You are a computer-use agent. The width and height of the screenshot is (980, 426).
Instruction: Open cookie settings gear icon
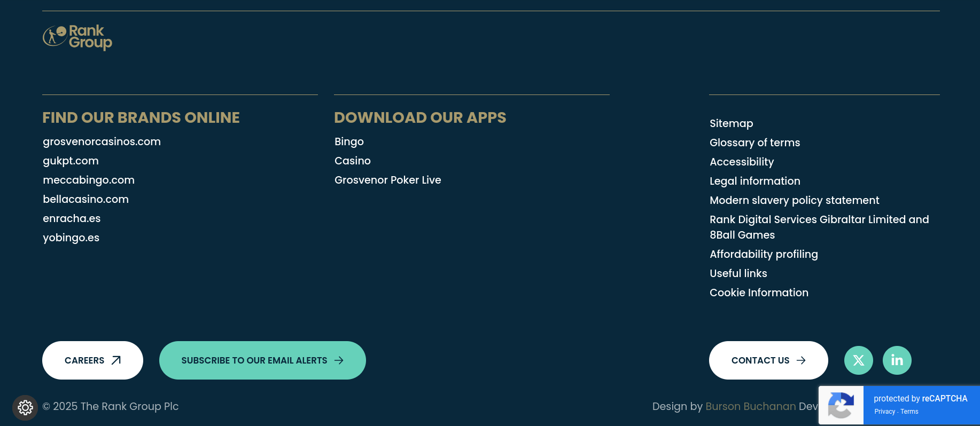pyautogui.click(x=25, y=408)
